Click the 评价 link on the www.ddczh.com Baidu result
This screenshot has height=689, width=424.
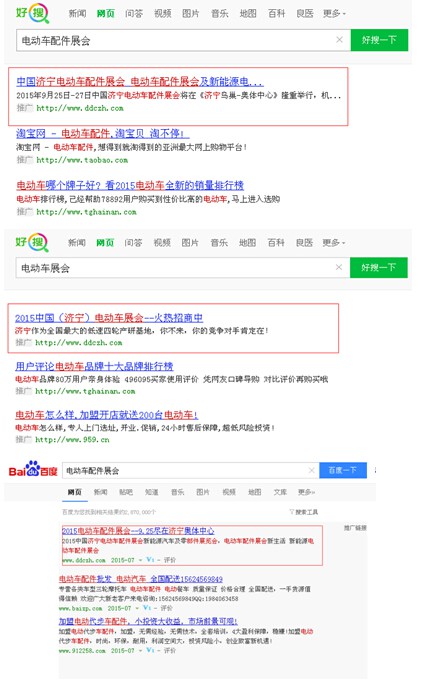click(170, 560)
